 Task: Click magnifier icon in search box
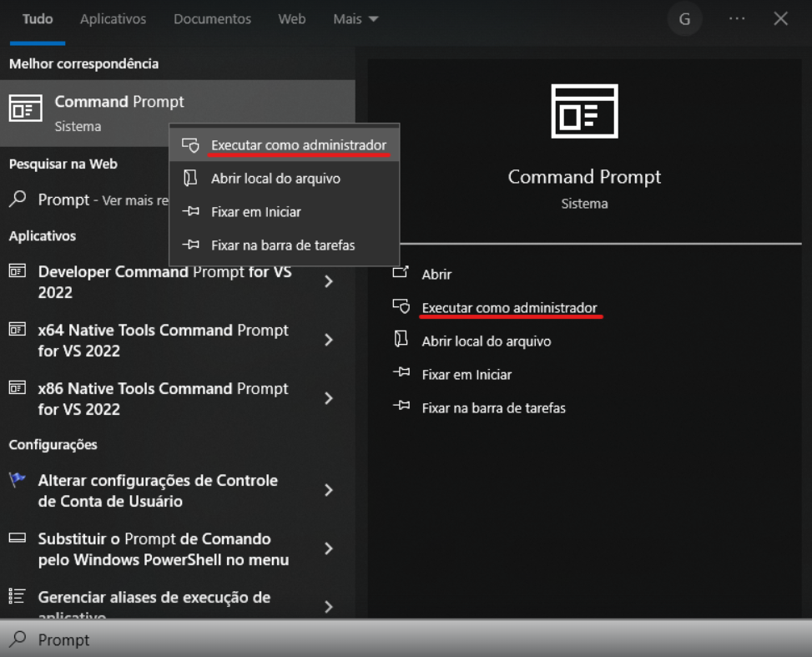pos(18,639)
